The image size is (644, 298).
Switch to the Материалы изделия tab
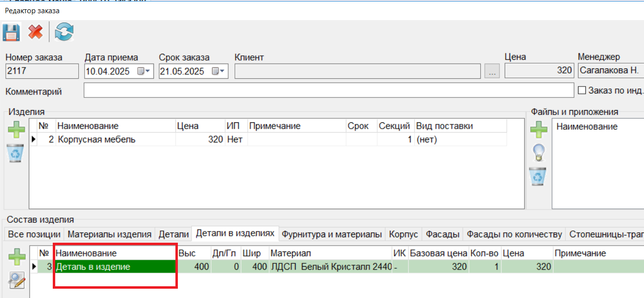[x=109, y=234]
